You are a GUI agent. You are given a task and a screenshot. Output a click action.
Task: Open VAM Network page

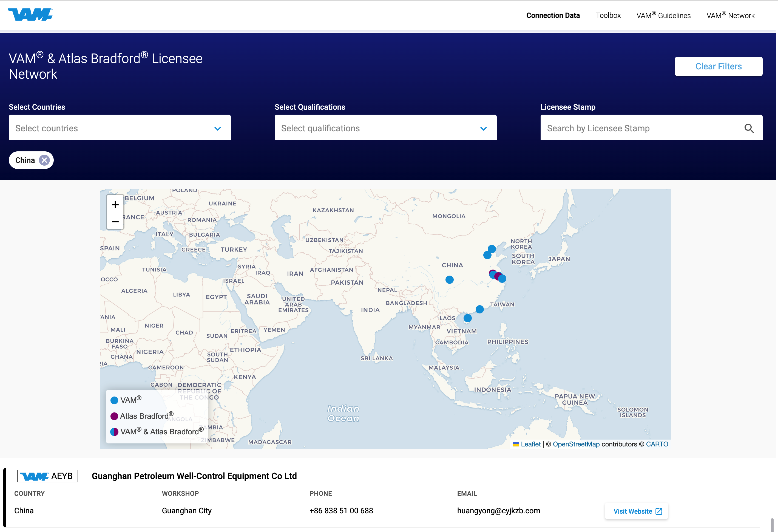click(731, 15)
